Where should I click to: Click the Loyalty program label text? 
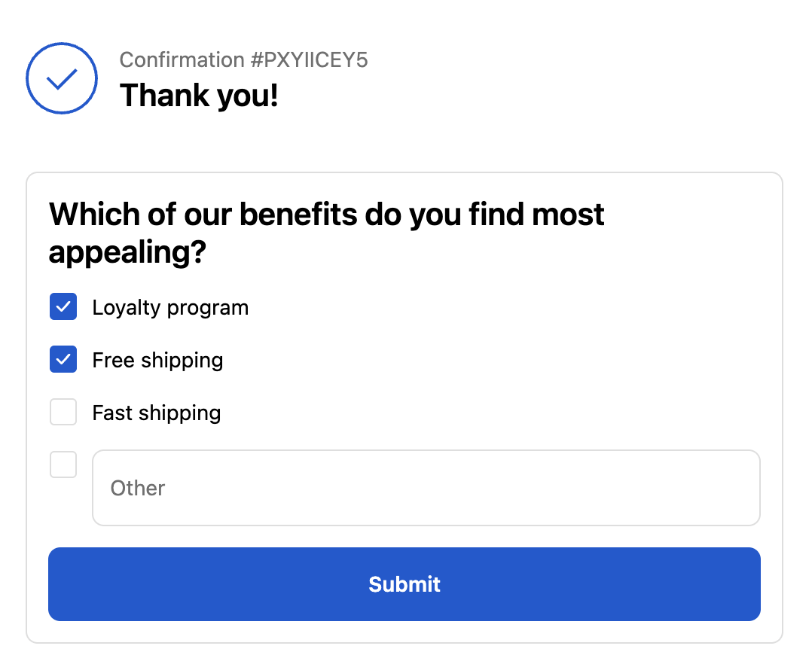pos(170,307)
